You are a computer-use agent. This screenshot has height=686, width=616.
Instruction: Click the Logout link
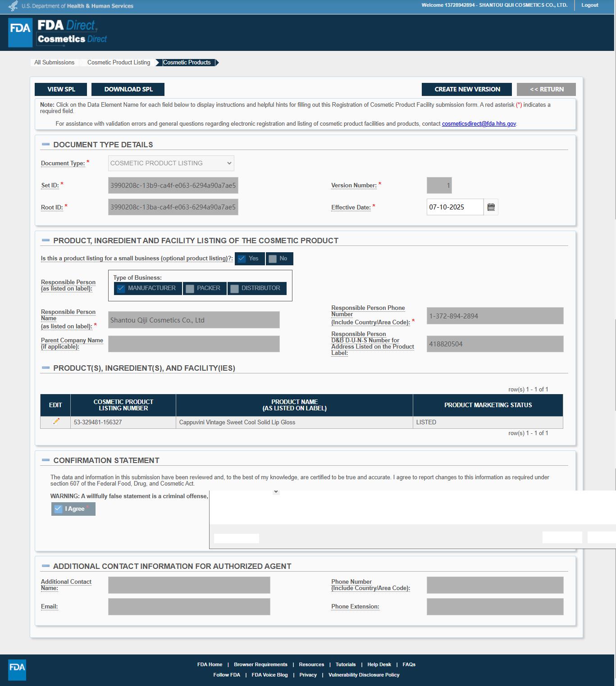click(x=589, y=5)
